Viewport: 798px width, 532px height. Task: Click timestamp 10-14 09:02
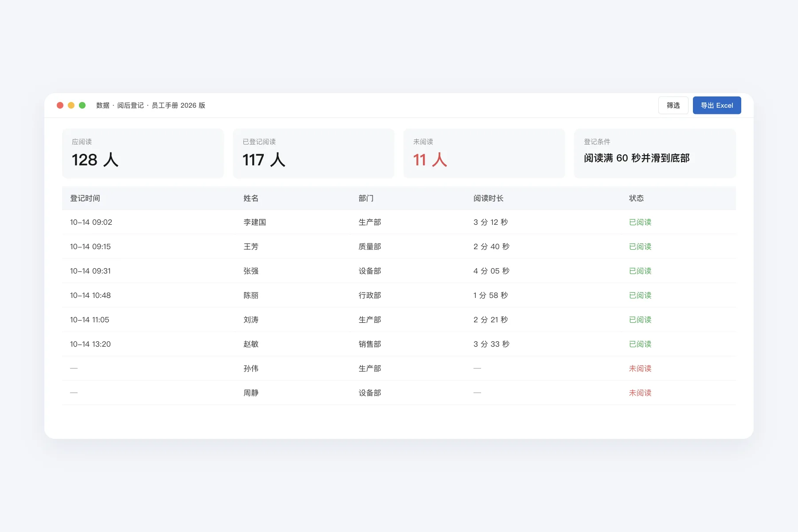click(91, 222)
